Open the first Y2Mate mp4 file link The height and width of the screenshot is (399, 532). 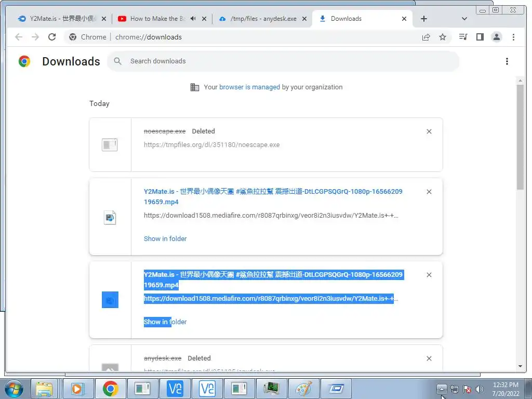pos(273,196)
